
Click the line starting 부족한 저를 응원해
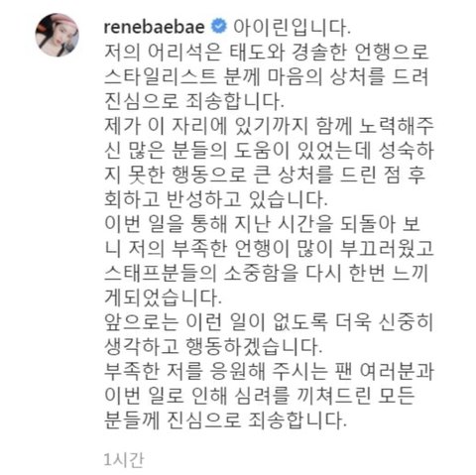click(x=269, y=372)
